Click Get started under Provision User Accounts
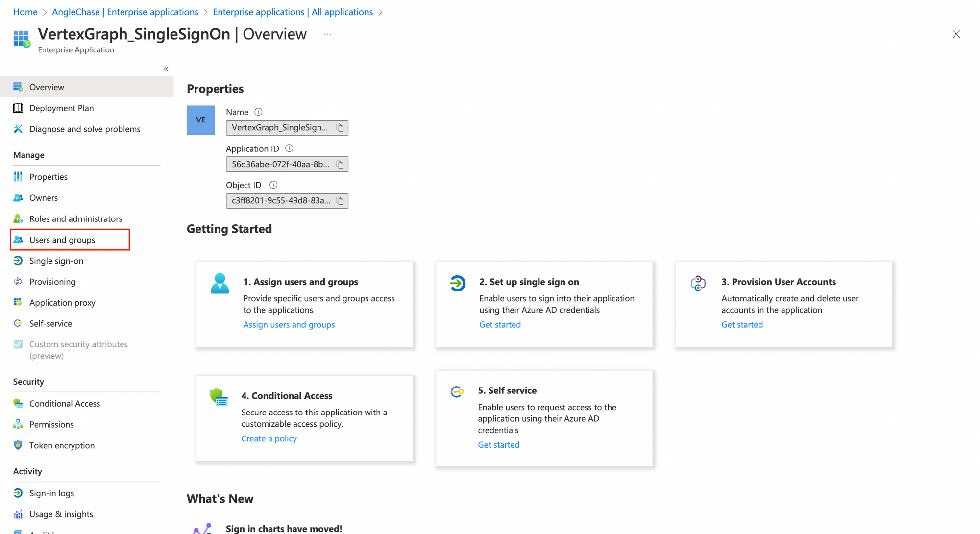 tap(742, 324)
